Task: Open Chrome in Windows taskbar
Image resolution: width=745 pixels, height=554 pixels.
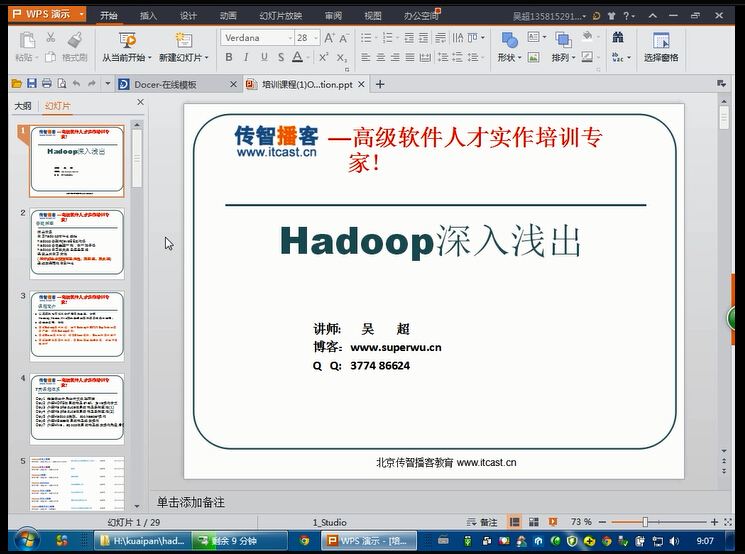Action: click(x=304, y=541)
